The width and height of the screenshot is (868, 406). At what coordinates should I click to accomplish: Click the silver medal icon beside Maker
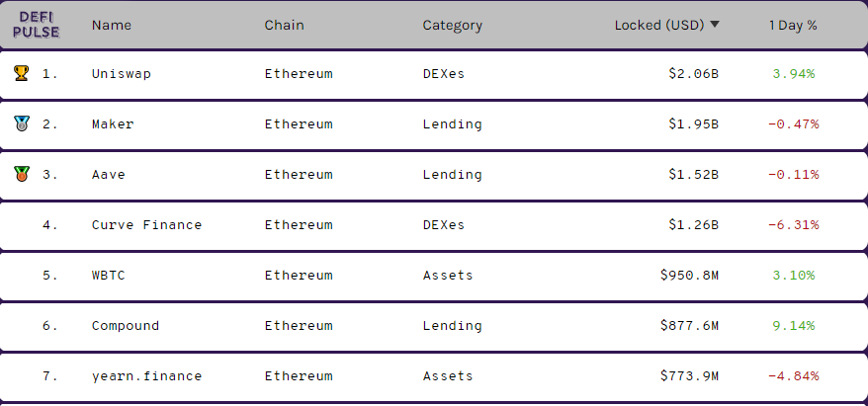click(21, 123)
